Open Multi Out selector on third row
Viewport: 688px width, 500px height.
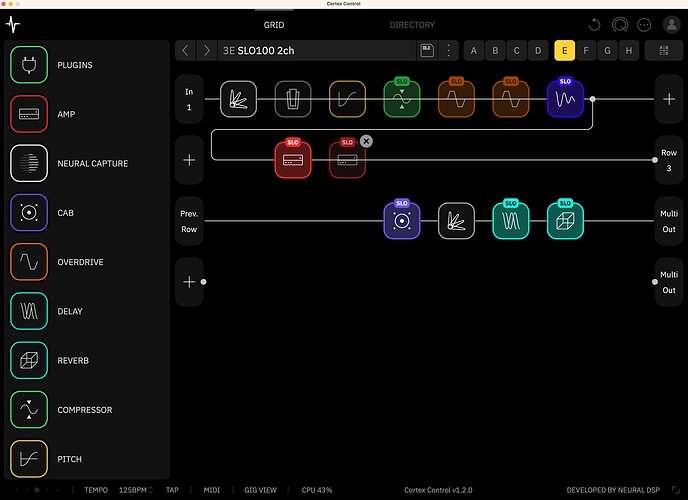pyautogui.click(x=669, y=221)
